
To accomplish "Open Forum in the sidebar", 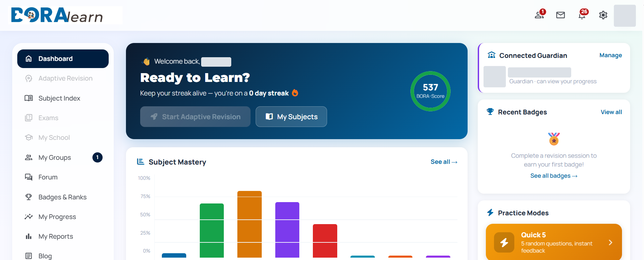I will [x=63, y=177].
